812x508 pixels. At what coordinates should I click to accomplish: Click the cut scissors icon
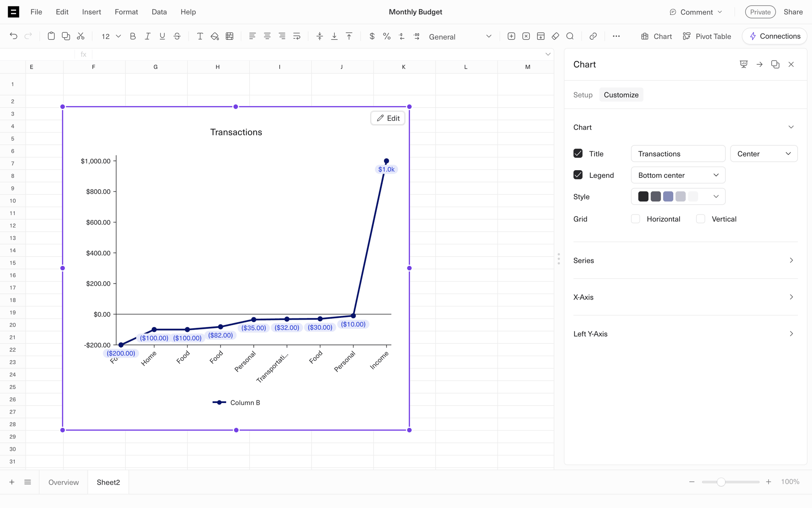[81, 36]
